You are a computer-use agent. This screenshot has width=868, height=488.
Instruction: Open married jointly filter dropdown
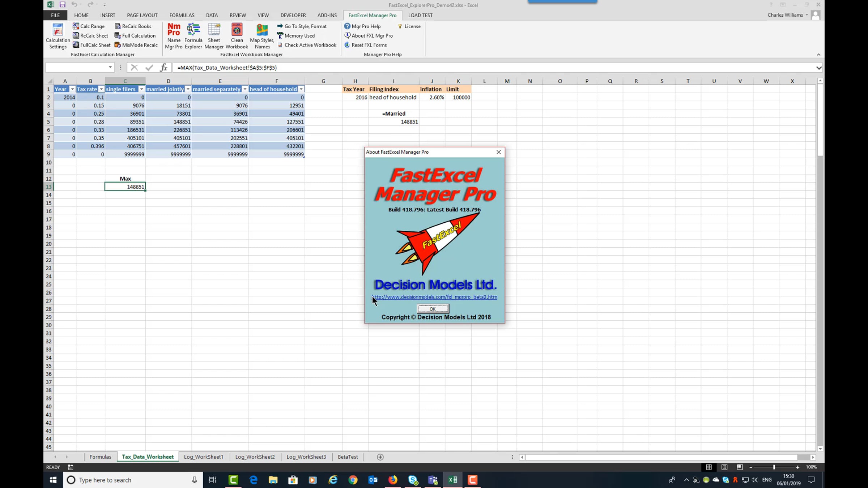pyautogui.click(x=188, y=89)
